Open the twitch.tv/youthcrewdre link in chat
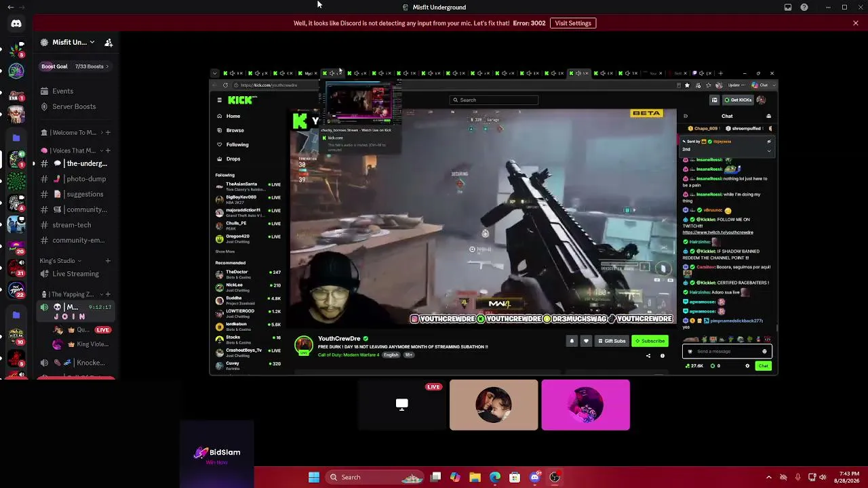 coord(717,232)
